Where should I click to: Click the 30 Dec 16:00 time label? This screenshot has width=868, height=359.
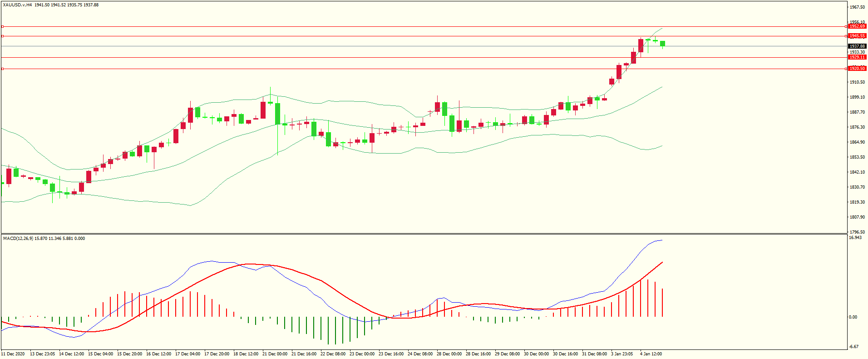coord(566,354)
